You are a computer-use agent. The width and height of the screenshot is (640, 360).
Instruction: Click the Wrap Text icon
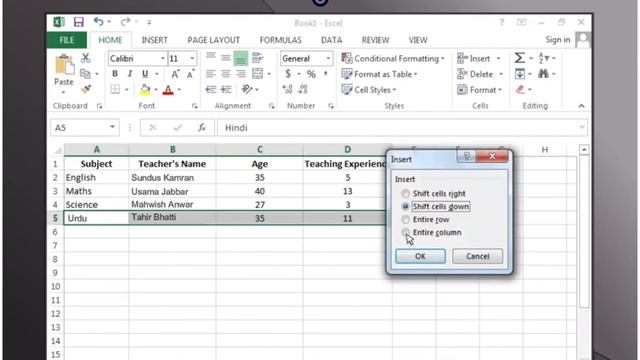coord(257,58)
